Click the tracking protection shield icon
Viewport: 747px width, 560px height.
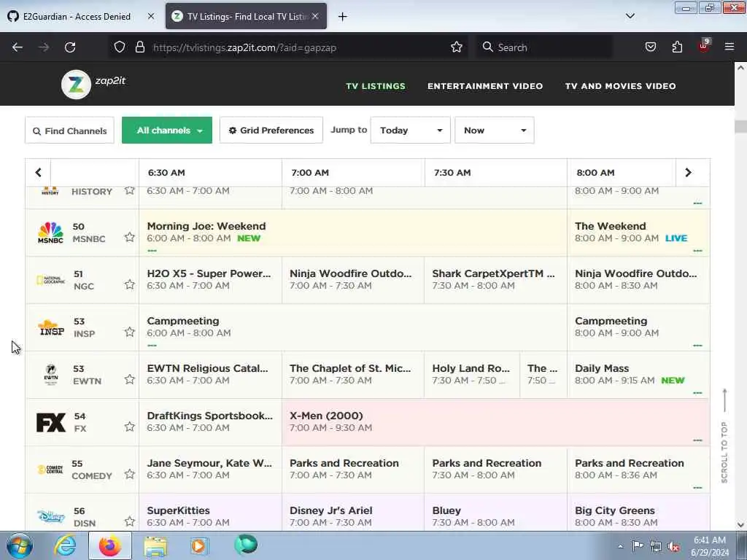coord(120,47)
